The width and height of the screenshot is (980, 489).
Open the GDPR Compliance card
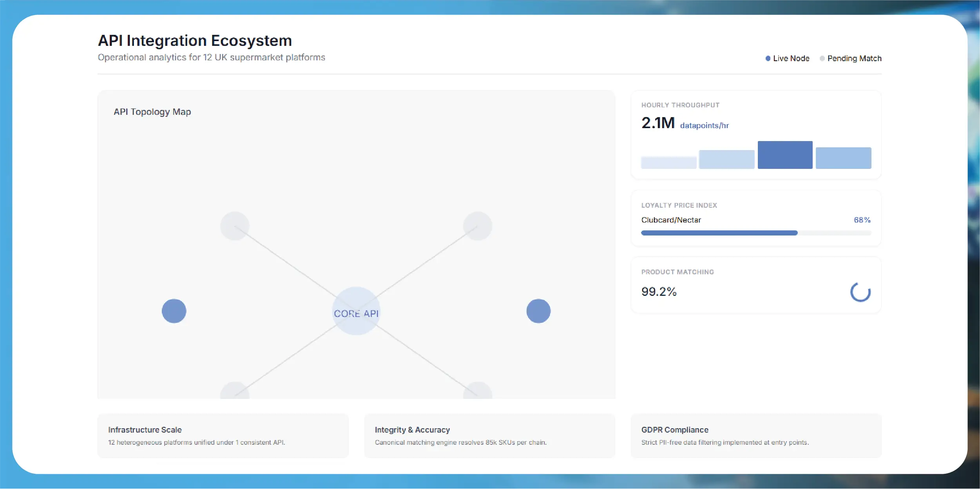tap(756, 436)
